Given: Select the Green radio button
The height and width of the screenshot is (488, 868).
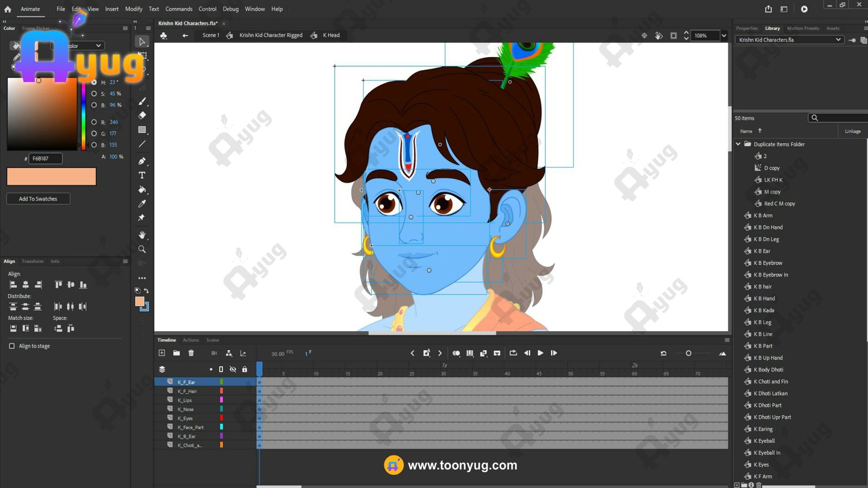Looking at the screenshot, I should pos(94,133).
